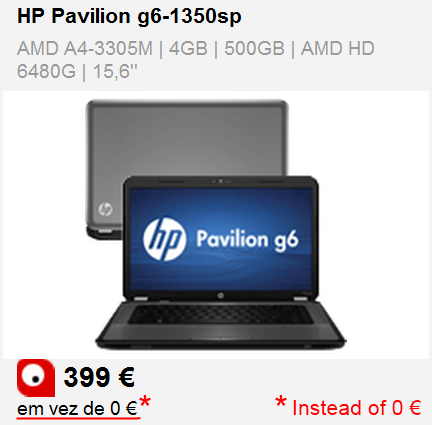Click the HP logo on laptop screen
This screenshot has width=432, height=425.
tap(164, 239)
